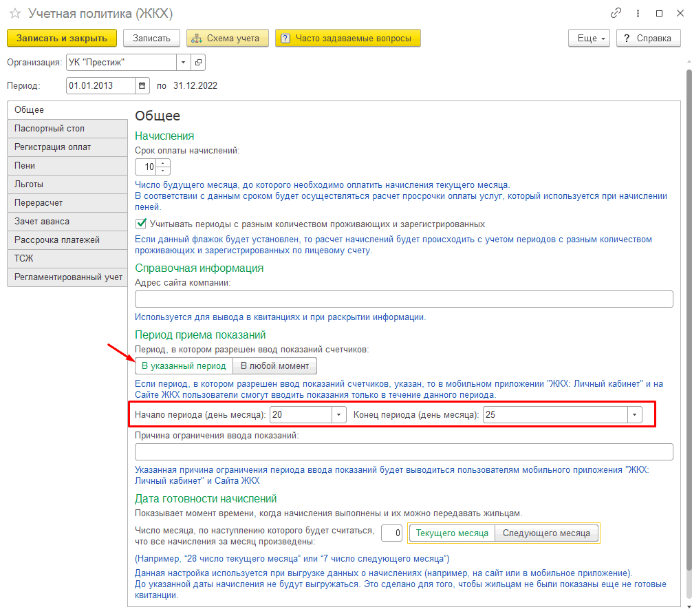The height and width of the screenshot is (616, 692).
Task: Click the favorite star icon by title
Action: click(x=14, y=14)
